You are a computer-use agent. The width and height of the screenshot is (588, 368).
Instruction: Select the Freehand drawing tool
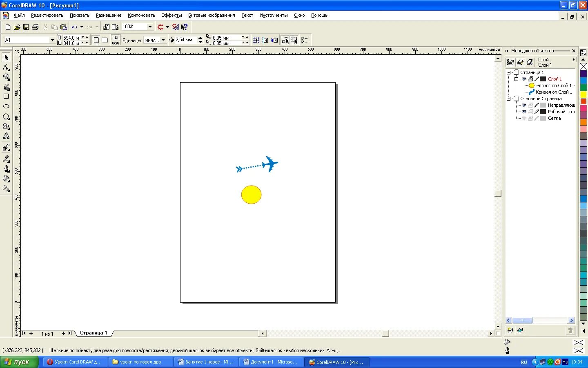6,87
